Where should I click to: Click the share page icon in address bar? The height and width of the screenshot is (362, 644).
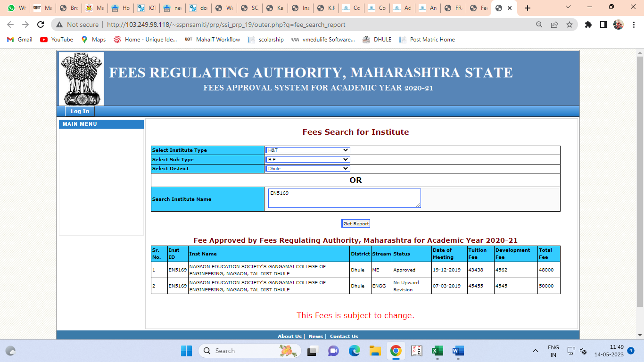[554, 25]
